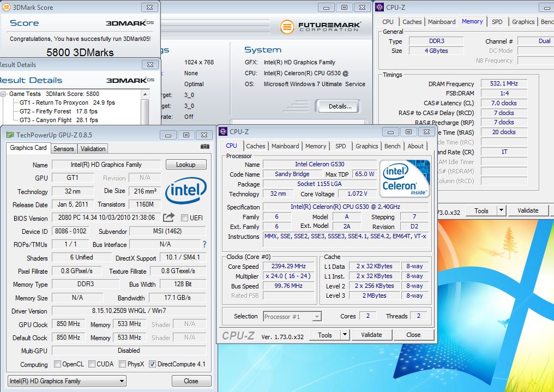Click the DRAM Frequency 532.1 MHz value
Image resolution: width=554 pixels, height=392 pixels.
pyautogui.click(x=504, y=83)
